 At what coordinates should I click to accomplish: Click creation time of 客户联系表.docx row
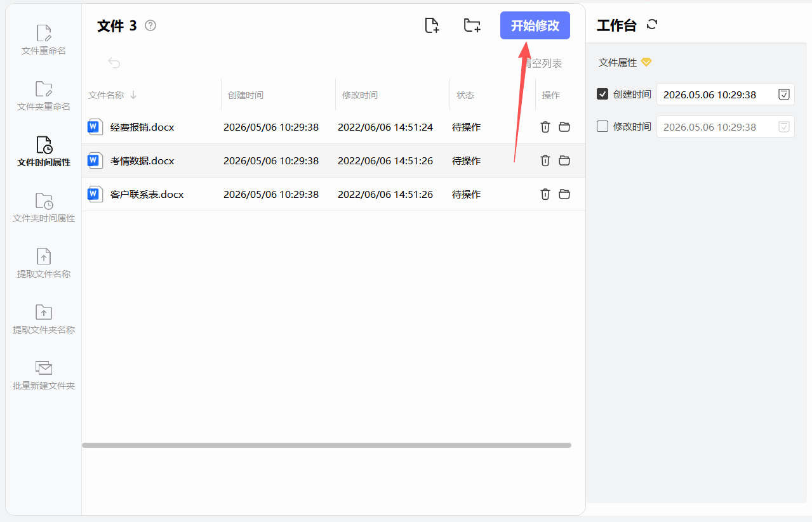point(271,194)
